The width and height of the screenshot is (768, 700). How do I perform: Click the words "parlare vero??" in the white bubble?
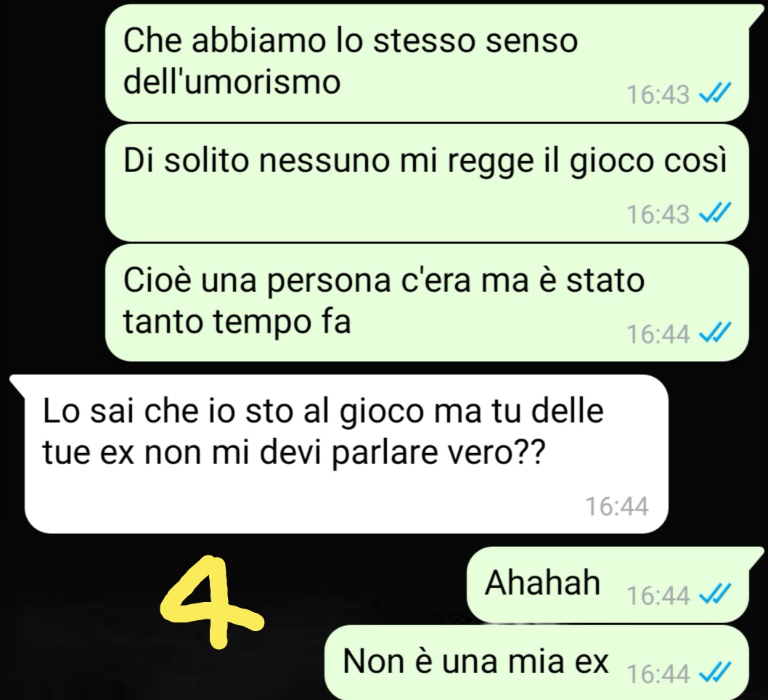coord(438,454)
